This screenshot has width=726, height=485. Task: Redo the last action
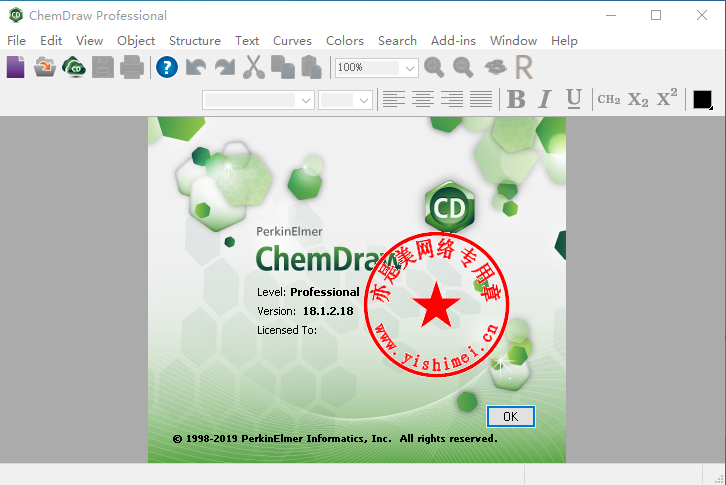225,67
